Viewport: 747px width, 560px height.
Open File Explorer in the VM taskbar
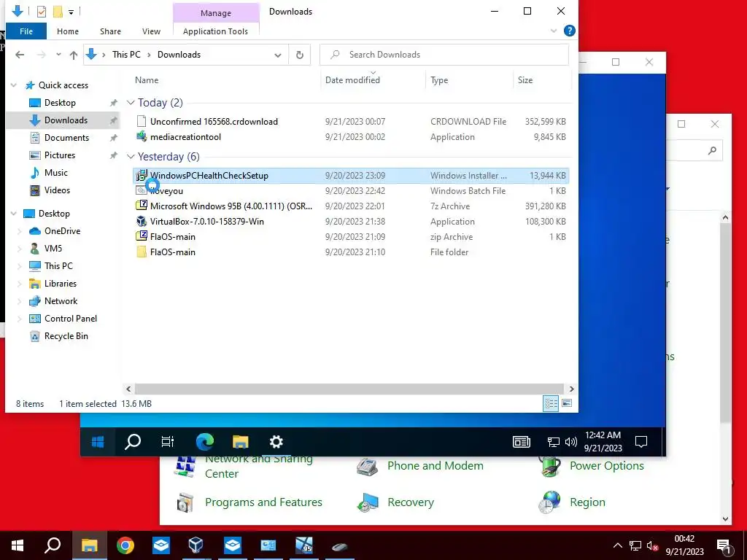pos(240,442)
